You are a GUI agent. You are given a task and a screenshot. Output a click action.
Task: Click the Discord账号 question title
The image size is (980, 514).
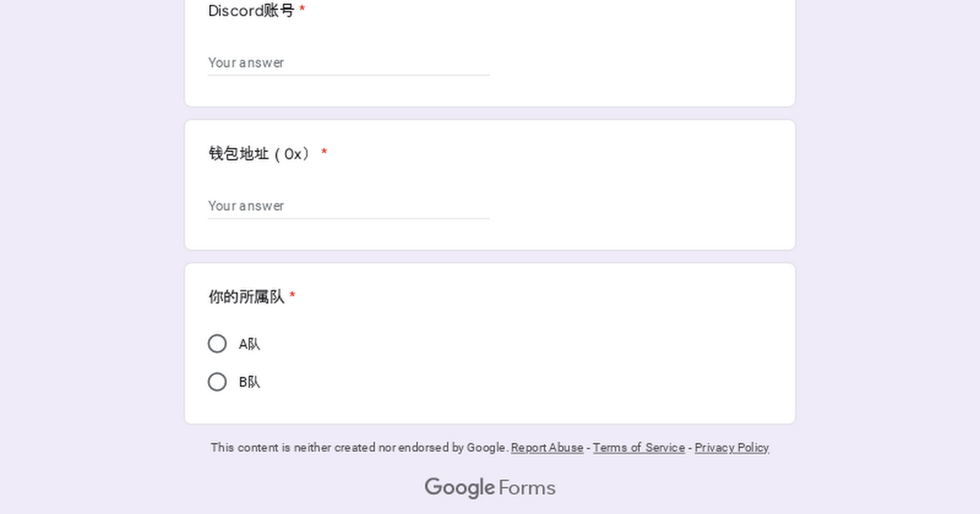tap(252, 11)
